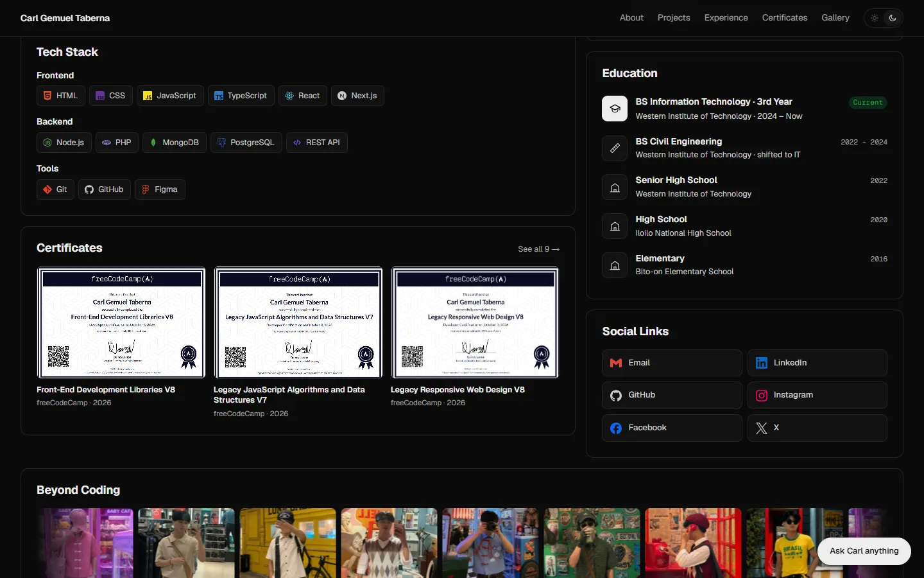Viewport: 924px width, 578px height.
Task: Click the JavaScript logo icon
Action: [148, 96]
